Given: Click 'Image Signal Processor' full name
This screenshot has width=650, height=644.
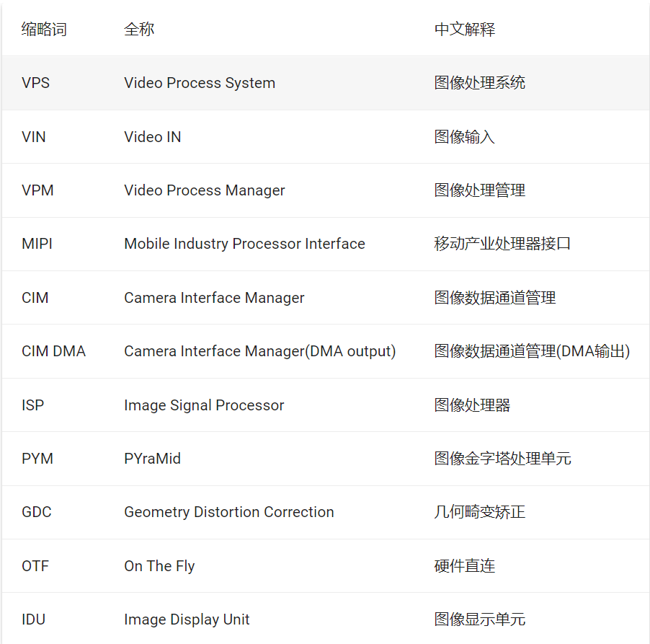Looking at the screenshot, I should click(204, 405).
